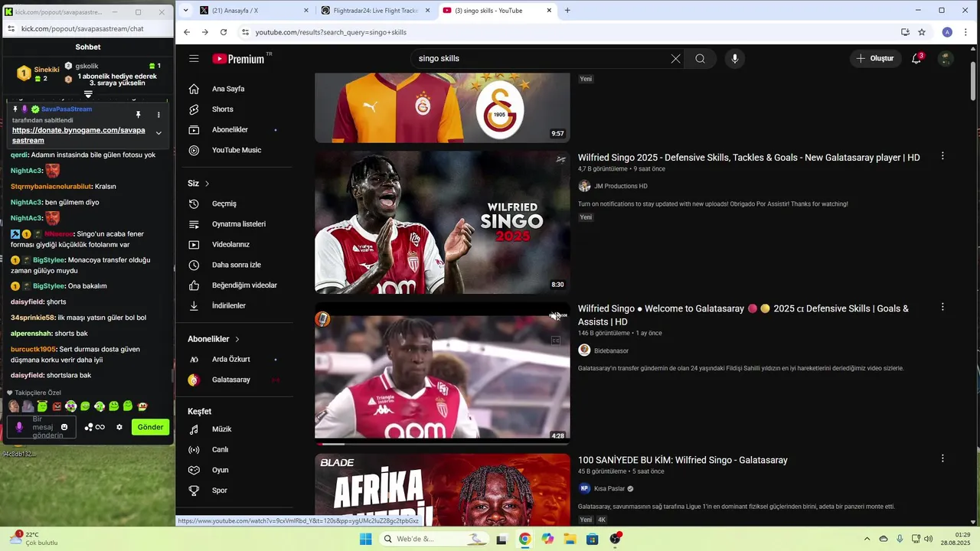980x551 pixels.
Task: Open the YouTube hamburger guide menu
Action: click(x=194, y=59)
